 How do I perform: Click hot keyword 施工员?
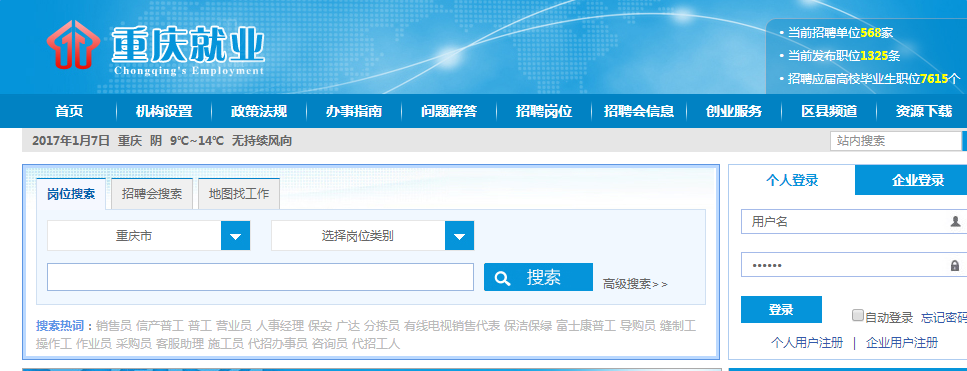225,344
